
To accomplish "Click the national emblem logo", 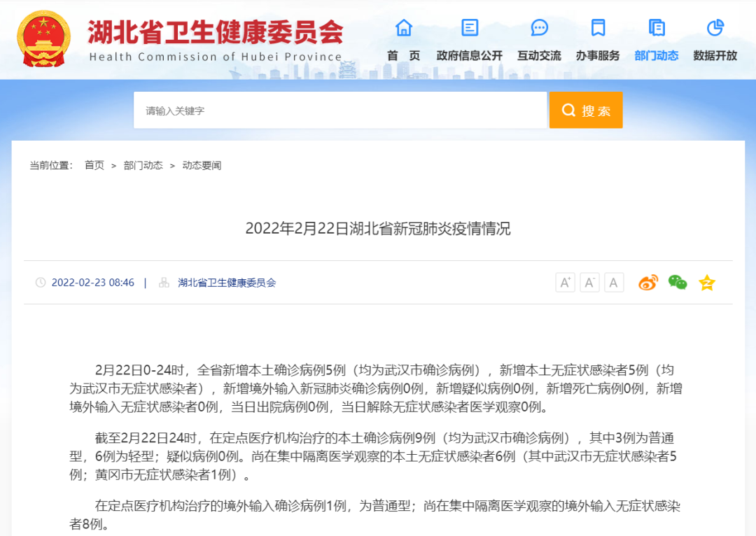I will 43,39.
